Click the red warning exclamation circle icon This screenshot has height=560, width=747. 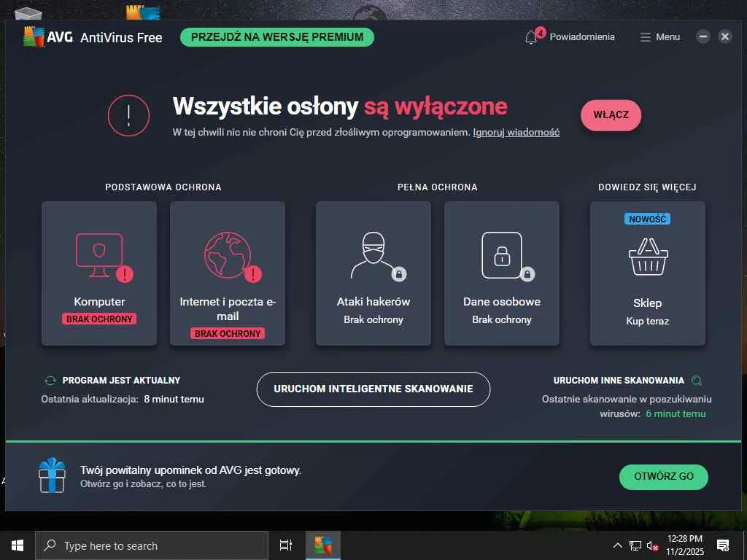tap(128, 115)
